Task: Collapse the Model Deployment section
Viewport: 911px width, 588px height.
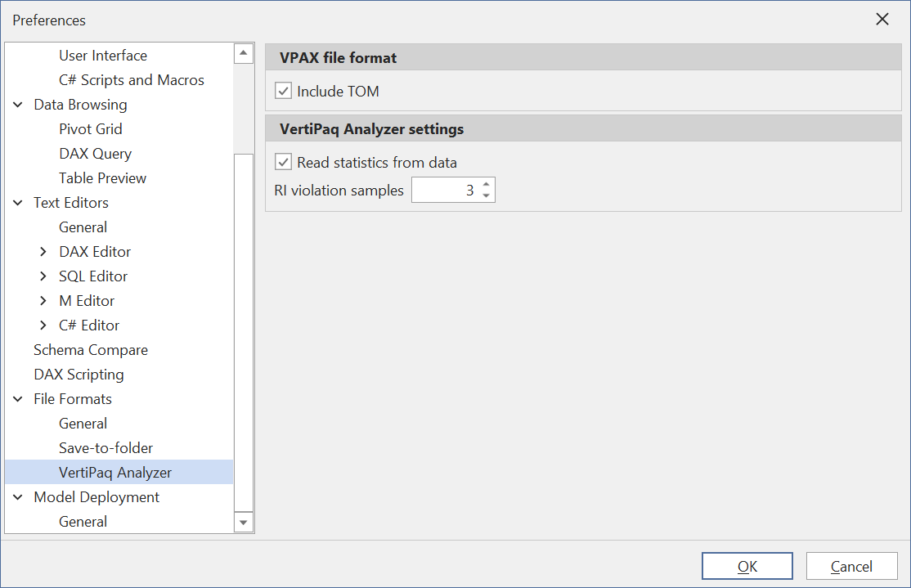Action: [18, 497]
